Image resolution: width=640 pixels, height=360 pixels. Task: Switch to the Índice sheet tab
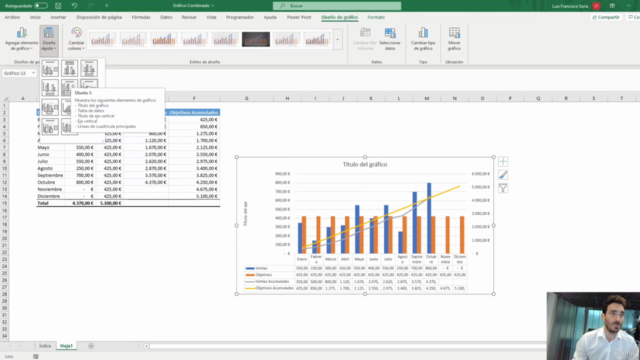click(45, 346)
